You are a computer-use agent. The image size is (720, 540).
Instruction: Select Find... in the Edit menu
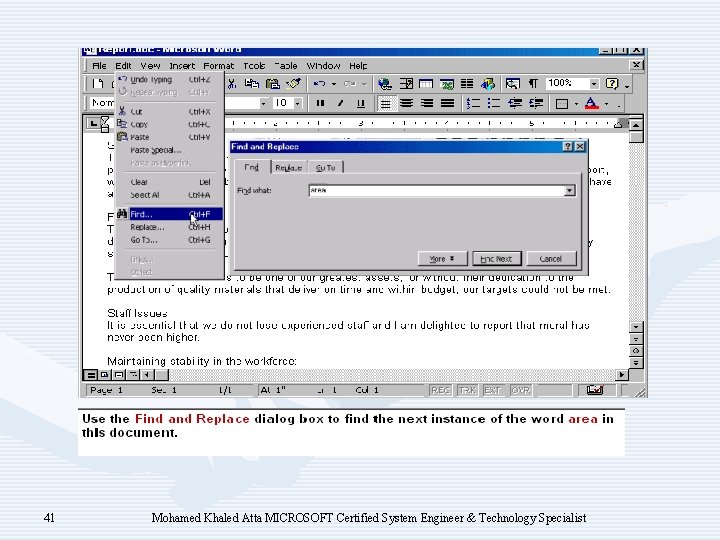169,214
